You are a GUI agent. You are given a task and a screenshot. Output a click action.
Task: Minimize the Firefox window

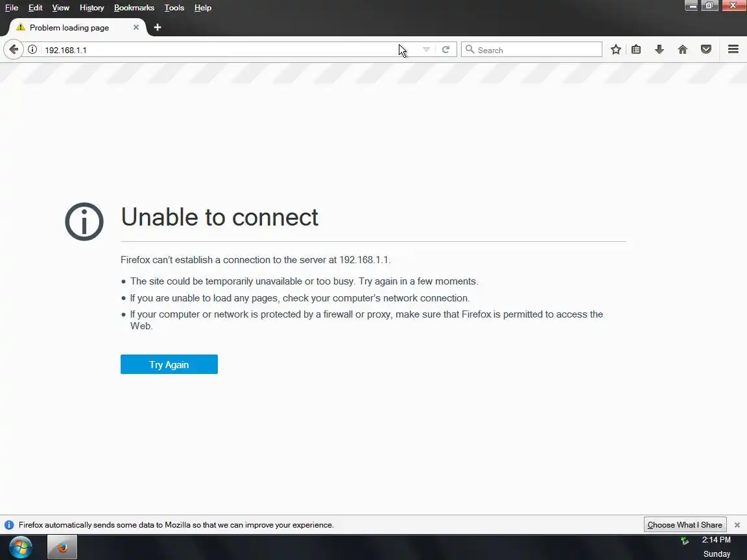(692, 6)
